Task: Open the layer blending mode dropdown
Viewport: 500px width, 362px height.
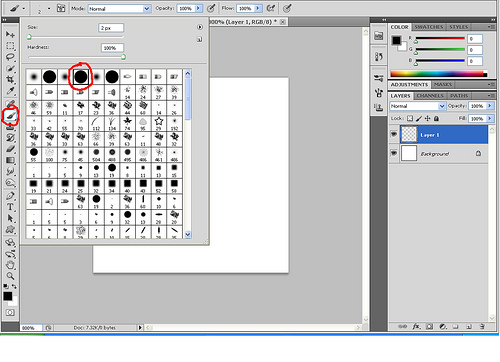Action: [417, 106]
